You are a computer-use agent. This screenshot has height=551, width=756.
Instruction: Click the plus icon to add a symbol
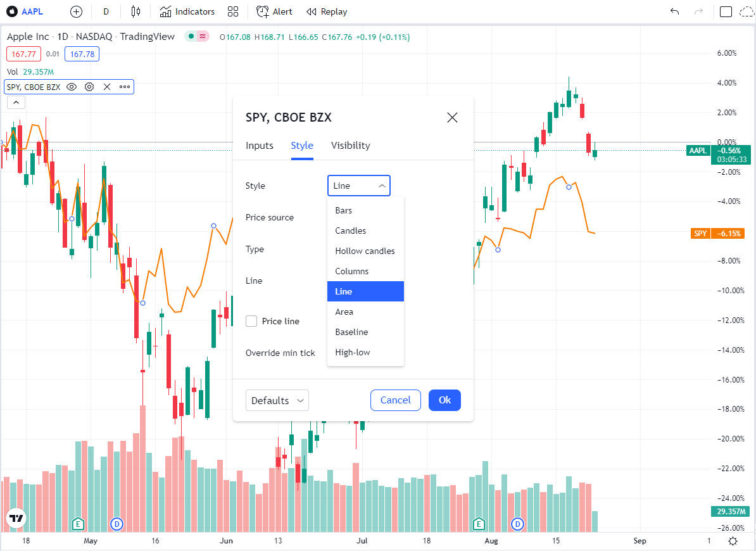click(75, 11)
